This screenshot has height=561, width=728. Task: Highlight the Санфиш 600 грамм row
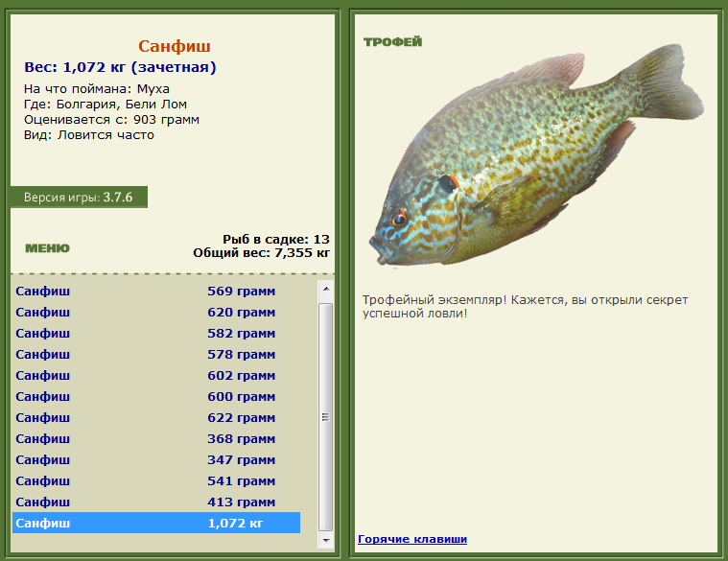[155, 397]
